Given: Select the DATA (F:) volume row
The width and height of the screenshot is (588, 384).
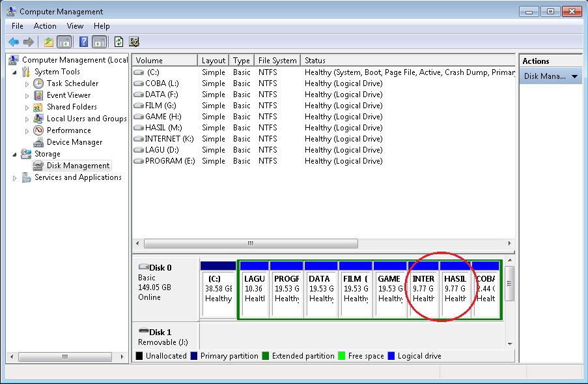Looking at the screenshot, I should pyautogui.click(x=324, y=95).
